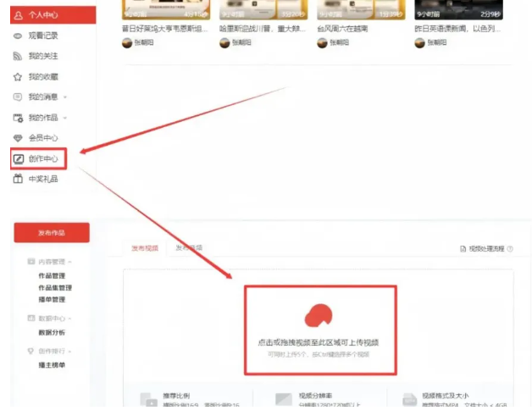Open 会员中心 membership center
532x416 pixels.
click(x=43, y=138)
